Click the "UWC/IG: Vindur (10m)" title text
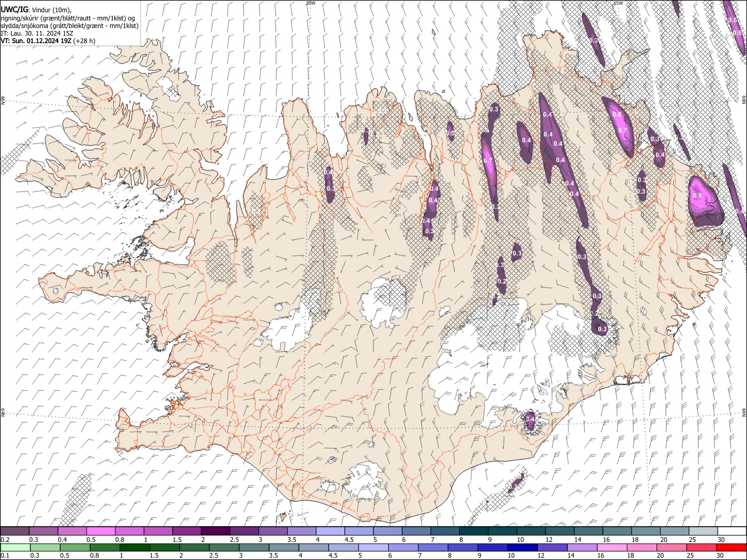This screenshot has width=747, height=560. click(x=36, y=10)
